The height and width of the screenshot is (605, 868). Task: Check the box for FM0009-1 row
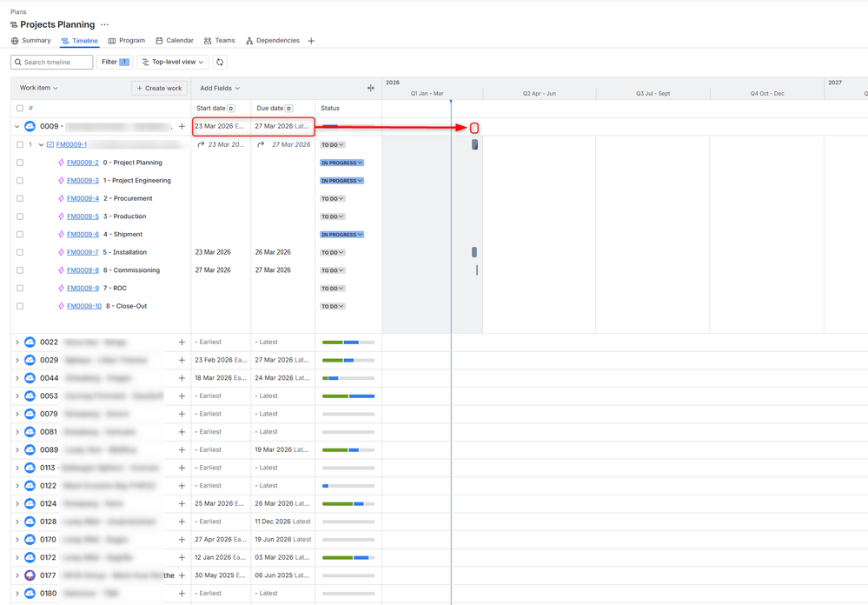(x=20, y=144)
